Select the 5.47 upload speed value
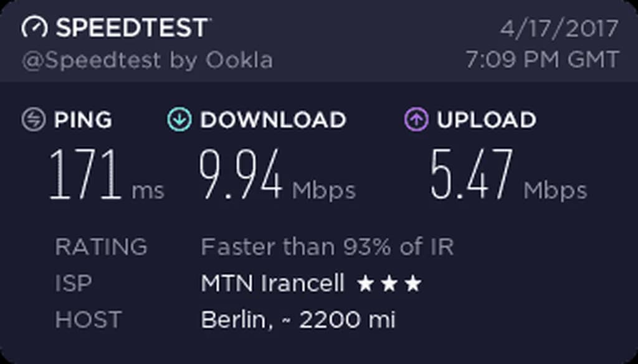Viewport: 638px width, 364px height. [472, 175]
